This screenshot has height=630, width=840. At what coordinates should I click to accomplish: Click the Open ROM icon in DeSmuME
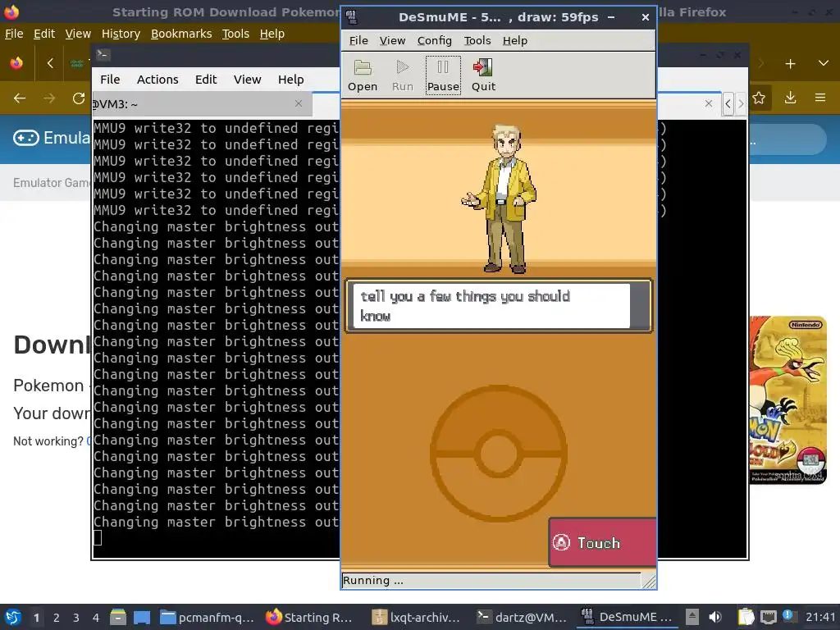[363, 75]
